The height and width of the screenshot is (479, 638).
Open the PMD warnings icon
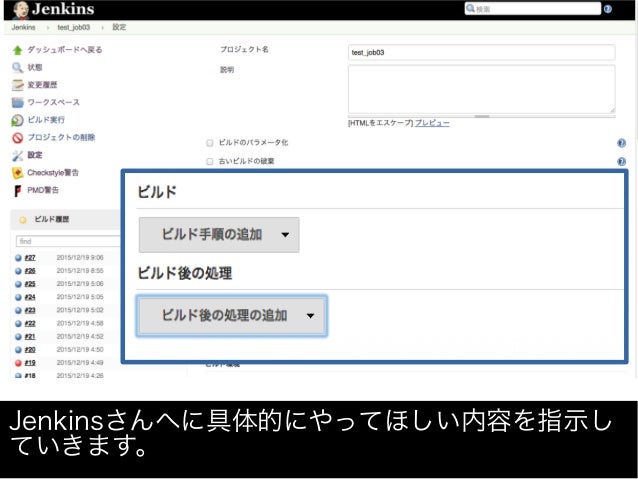pyautogui.click(x=17, y=190)
